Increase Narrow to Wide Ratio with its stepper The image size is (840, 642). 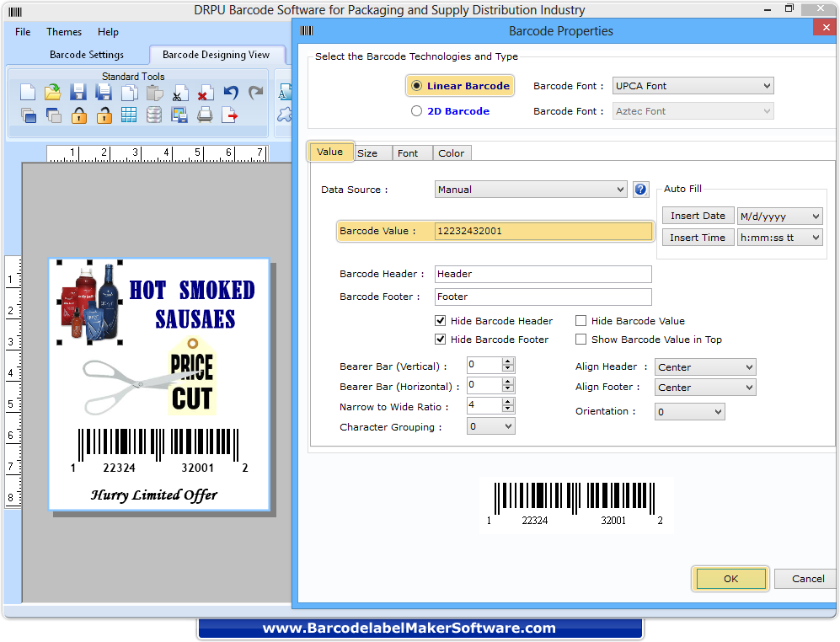coord(509,402)
